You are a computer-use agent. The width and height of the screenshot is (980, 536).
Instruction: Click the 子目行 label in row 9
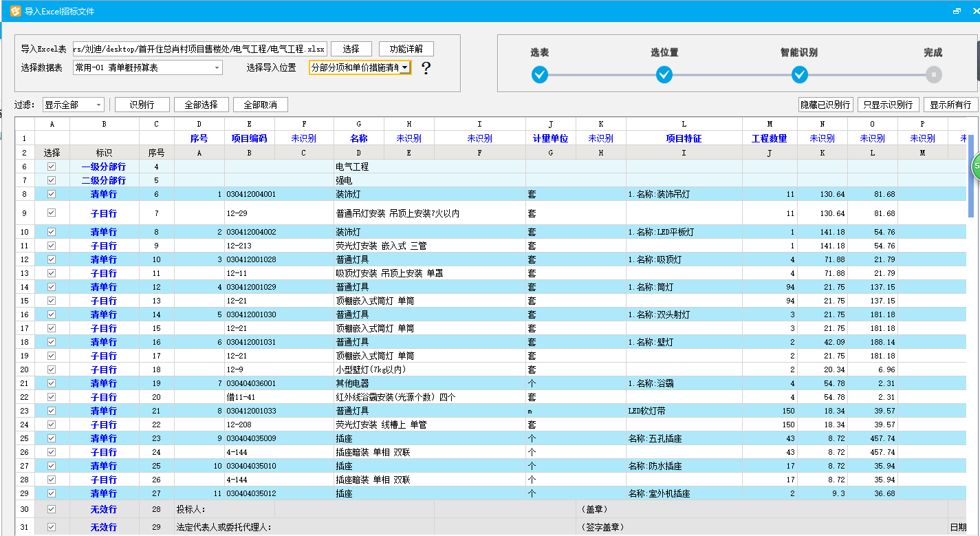tap(104, 213)
